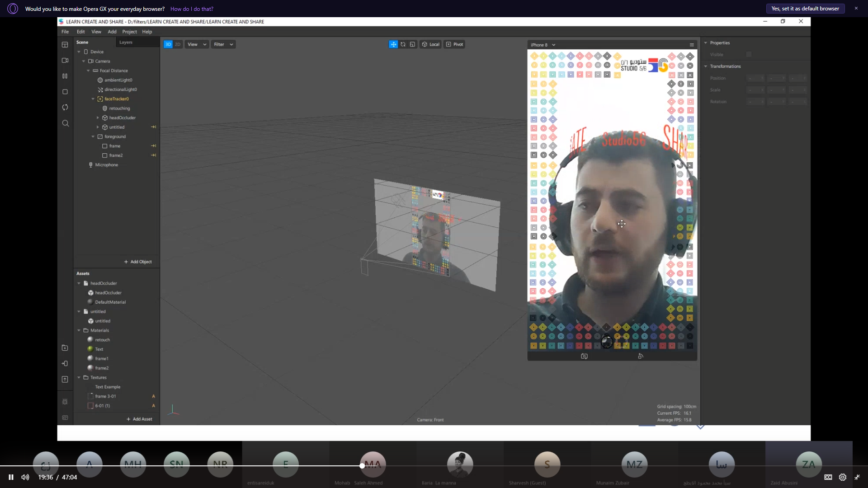This screenshot has height=488, width=868.
Task: Collapse the Device node in scene
Action: [79, 52]
